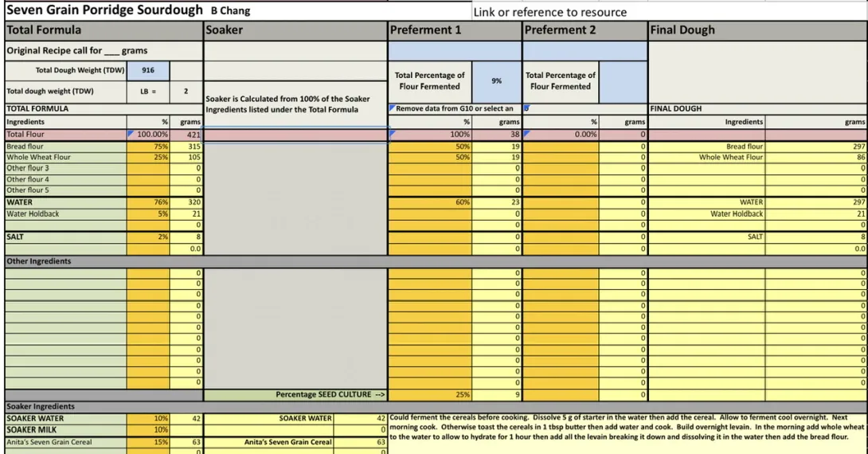Click the WATER 76% percentage cell
The image size is (868, 454).
click(148, 202)
